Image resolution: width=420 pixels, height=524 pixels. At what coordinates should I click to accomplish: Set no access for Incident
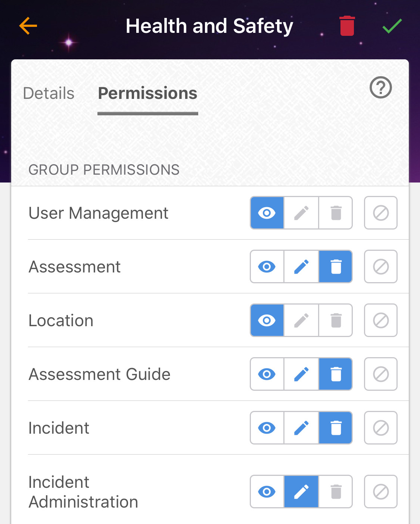coord(380,428)
